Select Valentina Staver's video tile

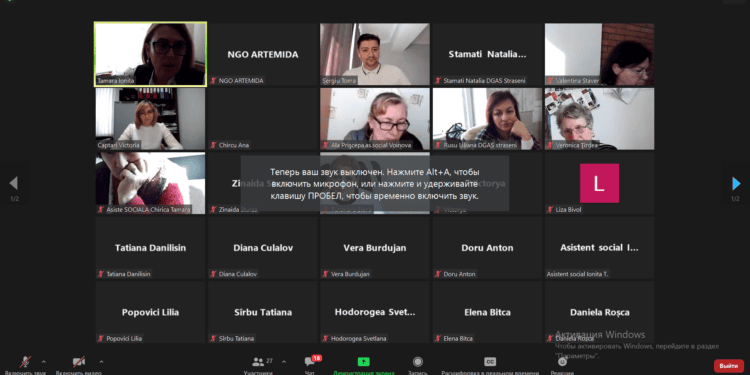coord(599,54)
